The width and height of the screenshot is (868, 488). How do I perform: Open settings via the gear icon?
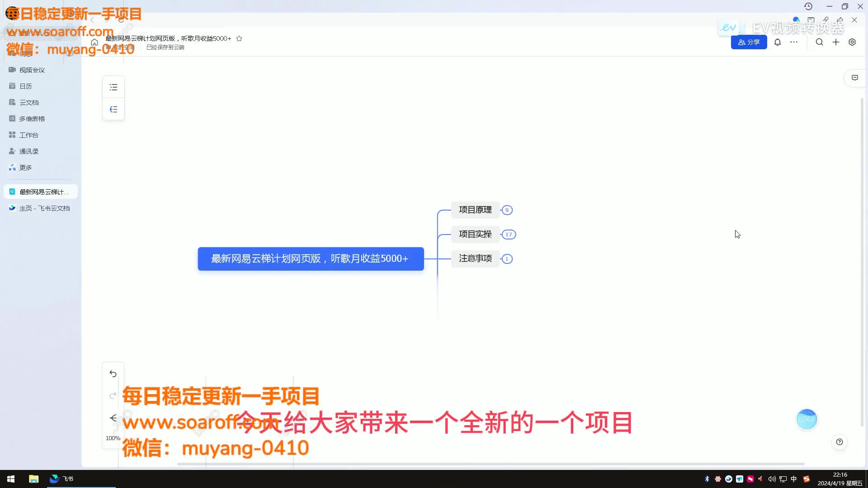point(852,42)
